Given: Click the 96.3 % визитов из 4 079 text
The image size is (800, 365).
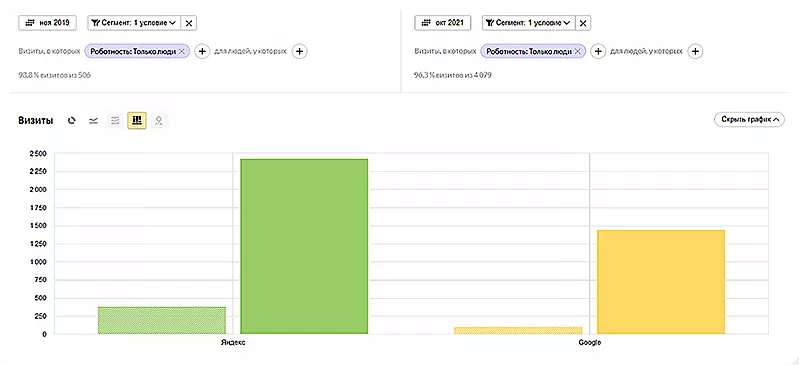Looking at the screenshot, I should [x=453, y=75].
